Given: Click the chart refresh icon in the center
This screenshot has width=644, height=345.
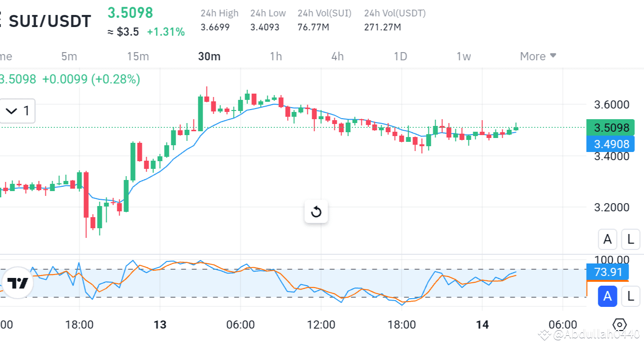Looking at the screenshot, I should 316,211.
